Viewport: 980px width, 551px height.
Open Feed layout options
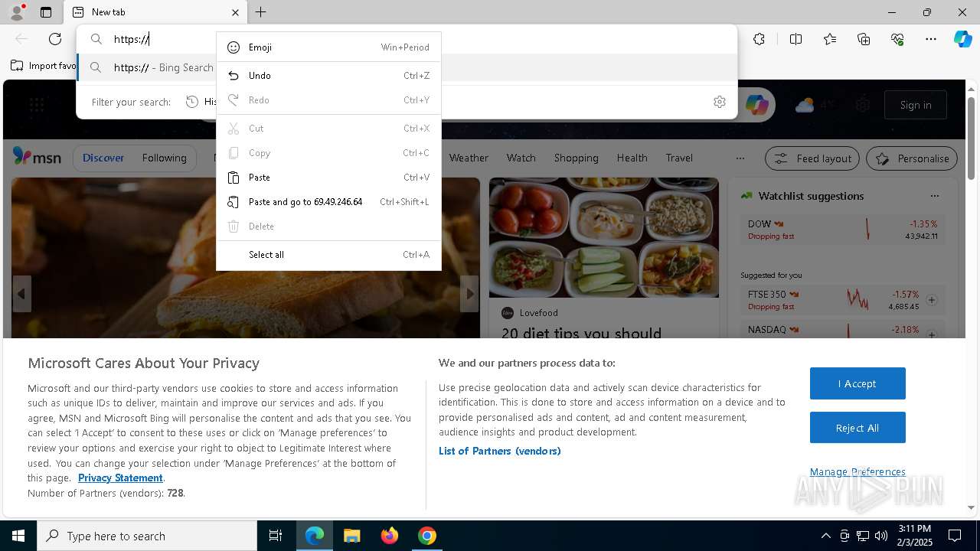813,158
